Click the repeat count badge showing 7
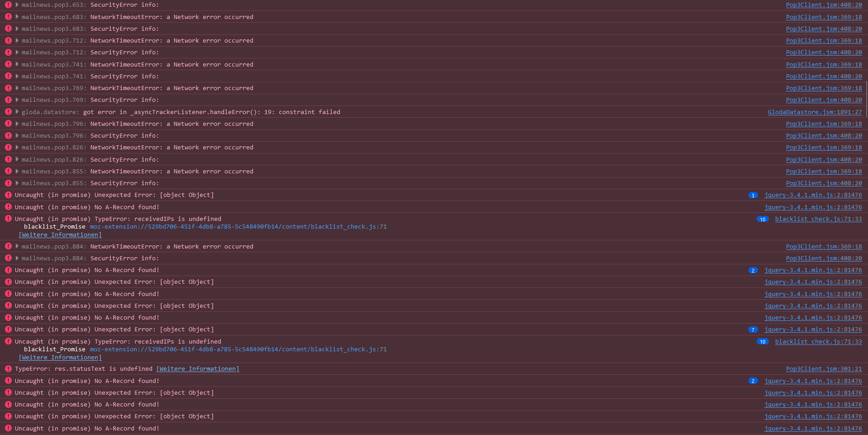Viewport: 868px width, 435px height. point(753,330)
